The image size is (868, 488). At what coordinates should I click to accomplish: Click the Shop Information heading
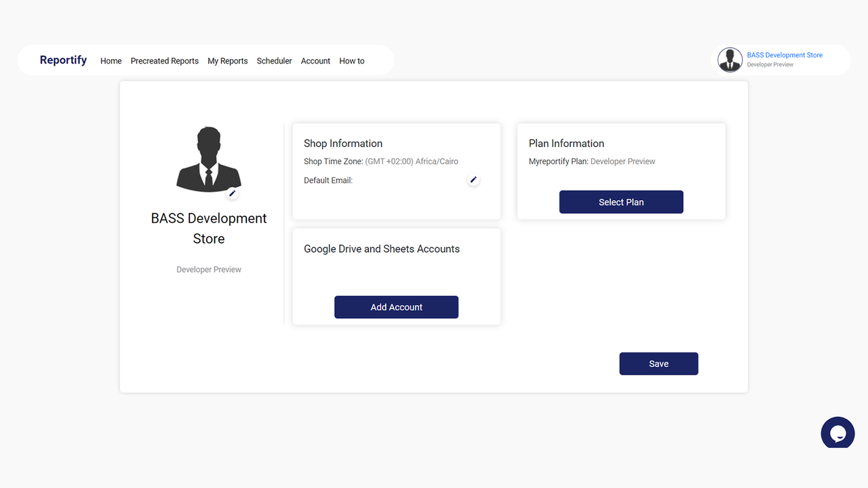coord(343,143)
